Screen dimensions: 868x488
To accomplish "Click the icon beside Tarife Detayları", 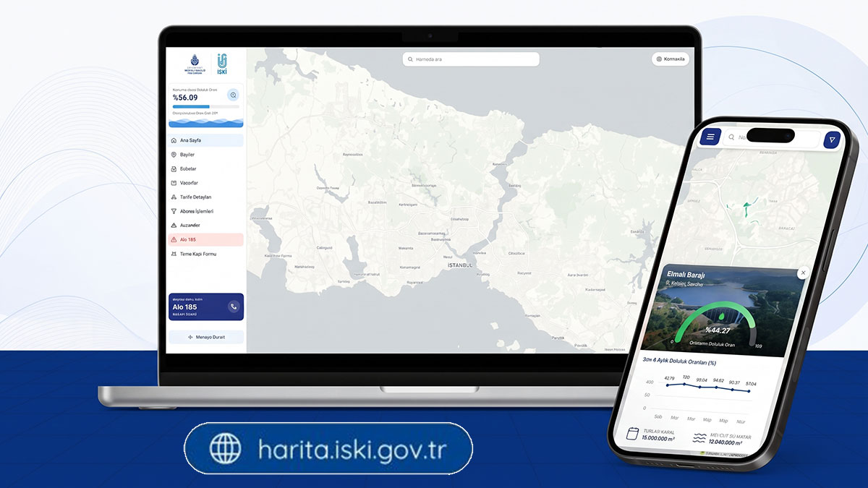I will (x=174, y=197).
